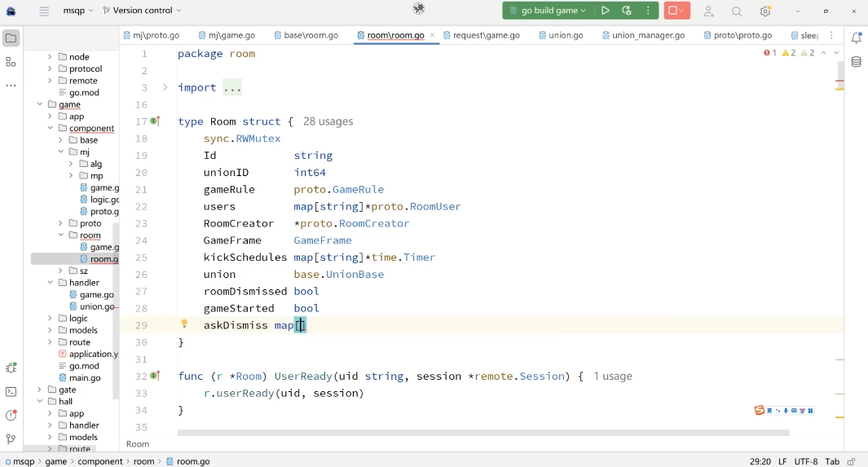Switch to the union_manager.go tab

648,36
